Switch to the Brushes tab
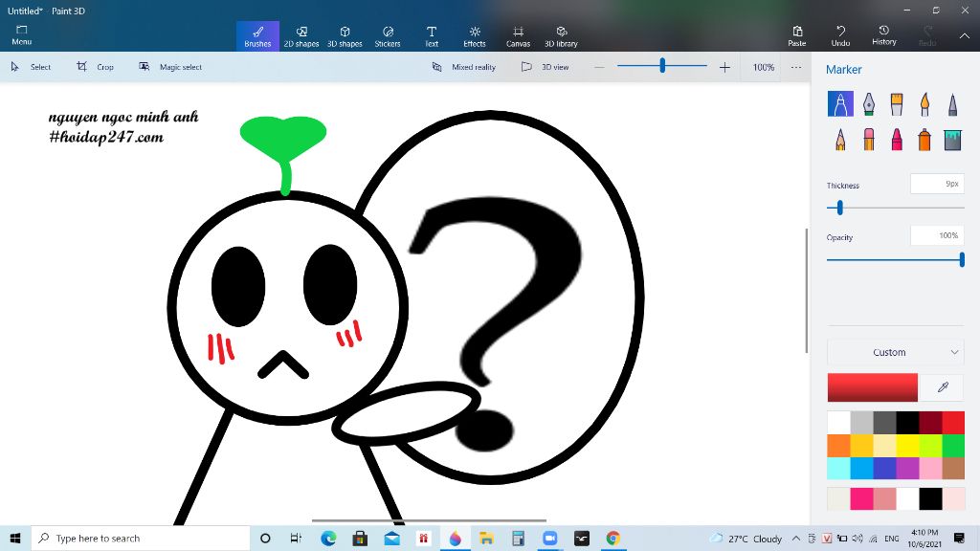This screenshot has width=980, height=551. point(257,36)
